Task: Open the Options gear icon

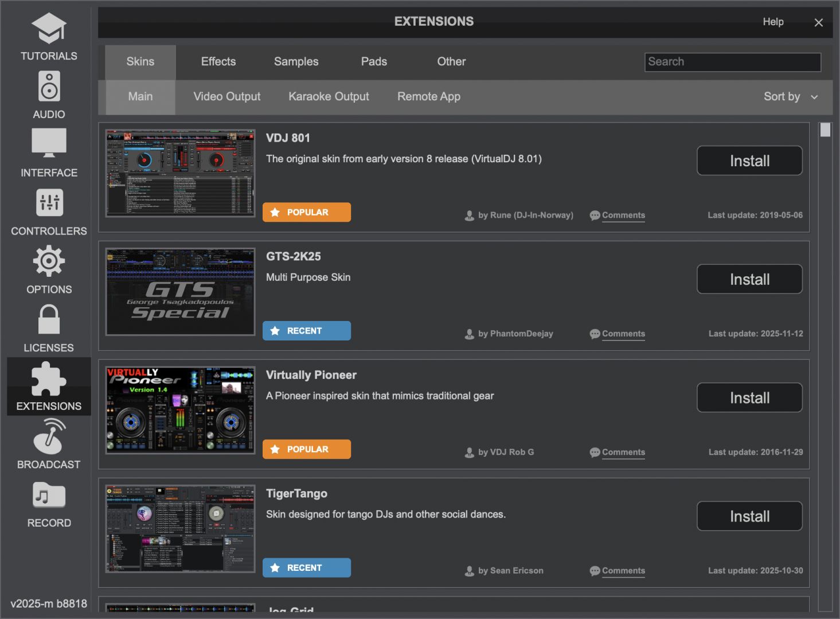Action: [49, 261]
